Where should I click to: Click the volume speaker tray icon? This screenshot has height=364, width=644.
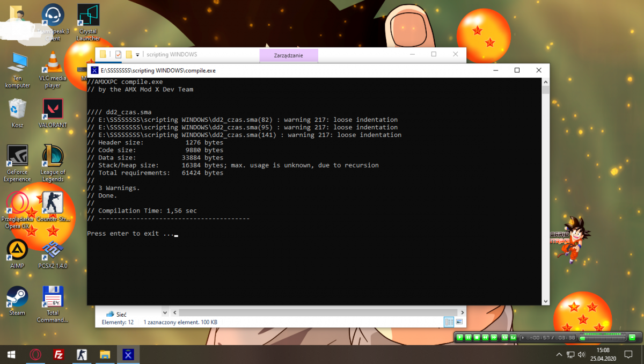(x=582, y=355)
